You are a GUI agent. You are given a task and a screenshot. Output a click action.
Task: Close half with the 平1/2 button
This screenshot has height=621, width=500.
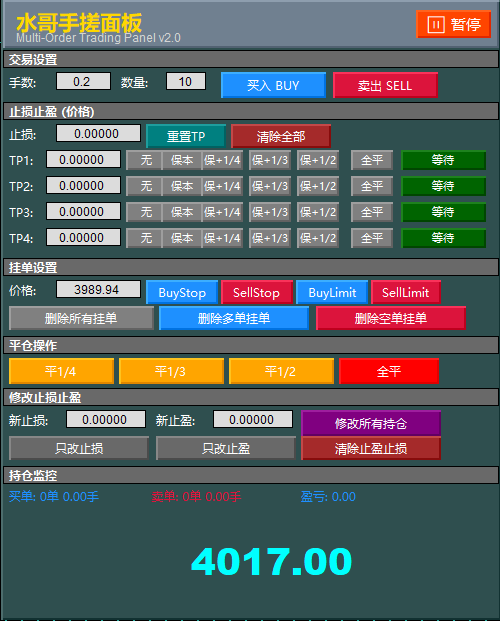(x=281, y=371)
